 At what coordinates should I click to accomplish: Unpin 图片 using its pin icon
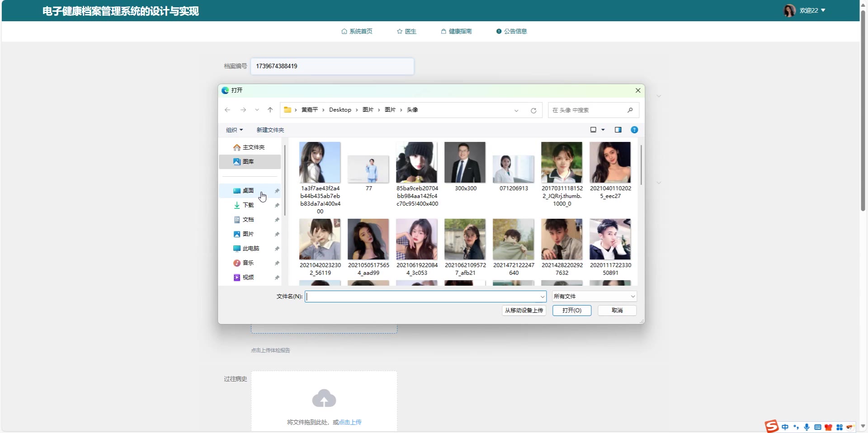277,234
